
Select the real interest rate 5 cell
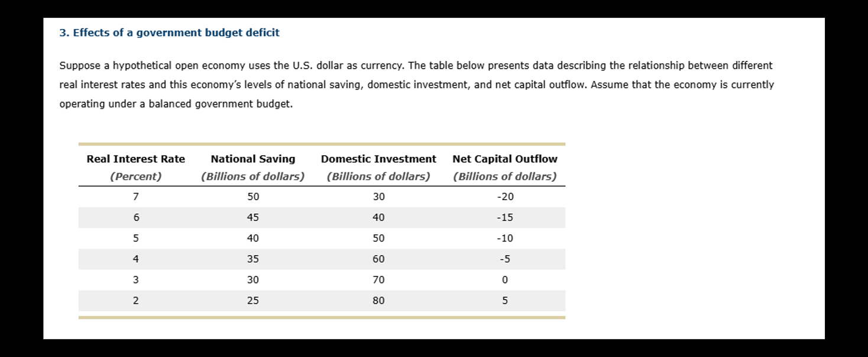(136, 238)
